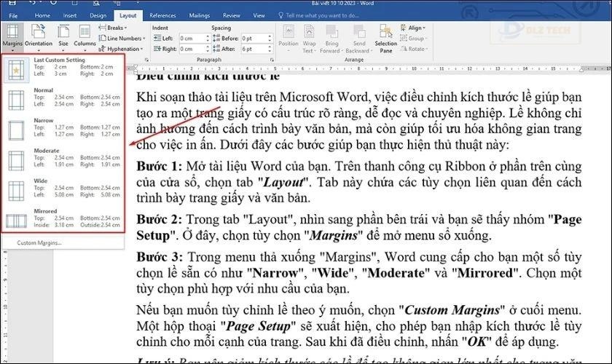Select the Wide margin preset

click(x=63, y=191)
